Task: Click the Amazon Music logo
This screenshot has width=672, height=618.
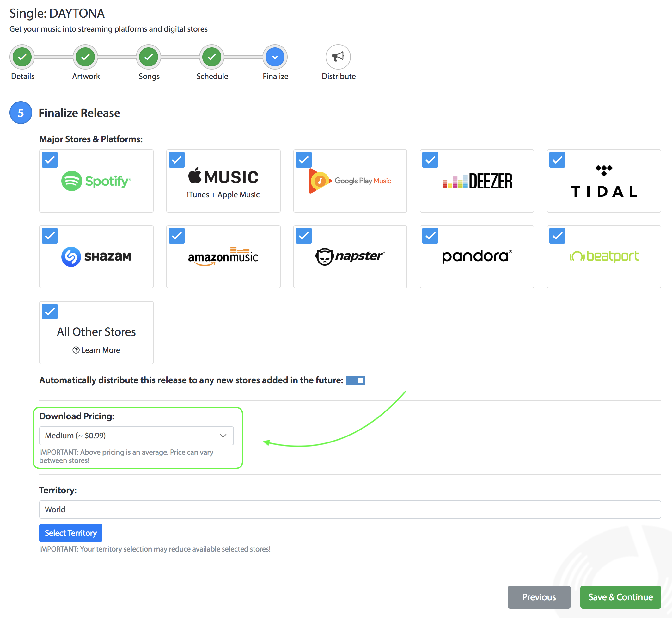Action: click(223, 256)
